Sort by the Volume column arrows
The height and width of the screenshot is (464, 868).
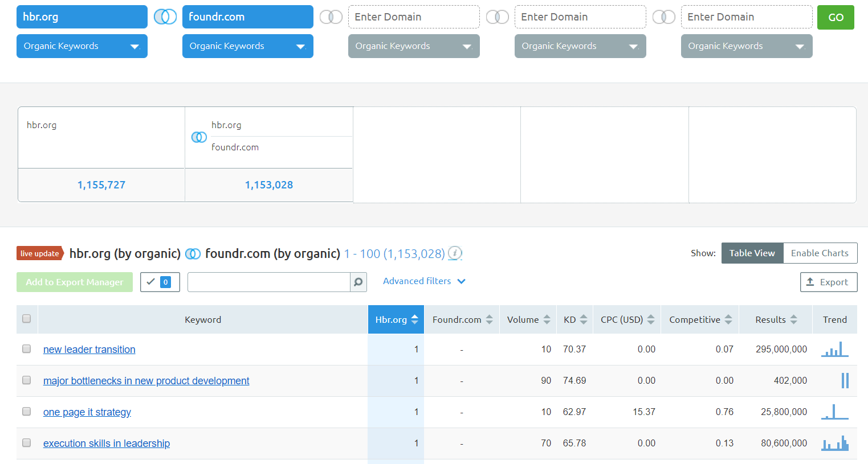547,320
